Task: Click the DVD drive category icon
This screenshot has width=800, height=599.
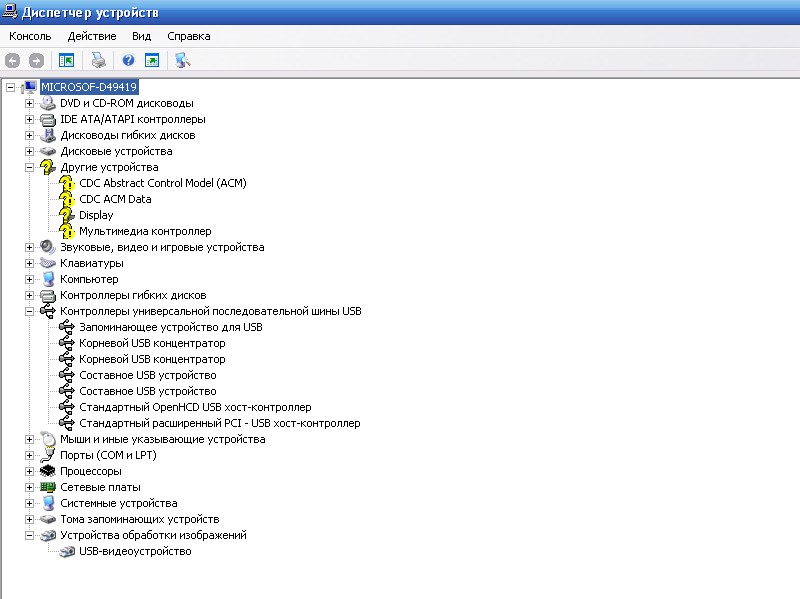Action: click(x=48, y=103)
